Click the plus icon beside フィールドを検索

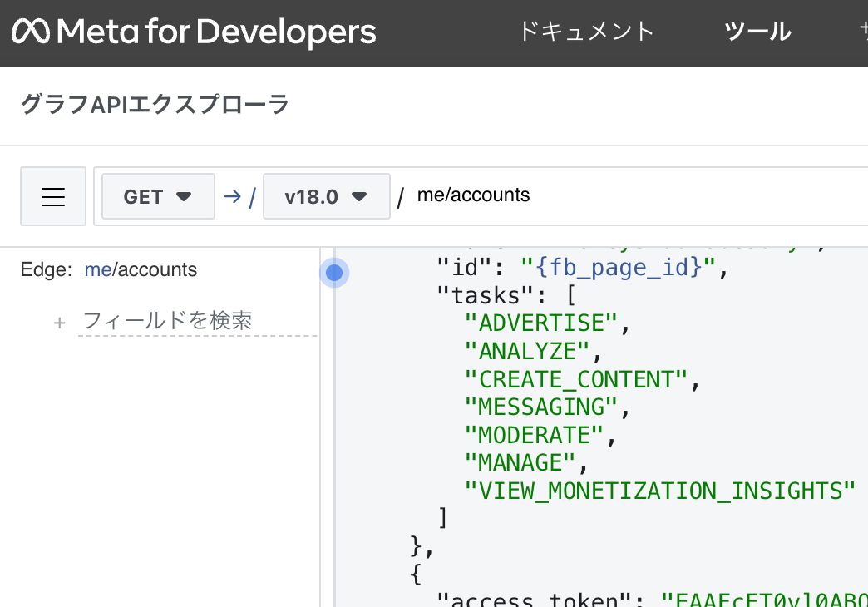click(x=60, y=323)
